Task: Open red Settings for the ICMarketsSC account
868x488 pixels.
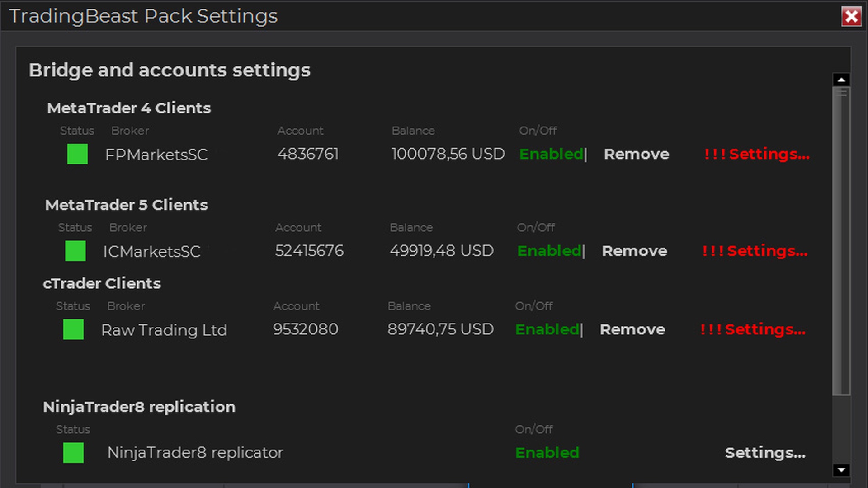Action: coord(755,251)
